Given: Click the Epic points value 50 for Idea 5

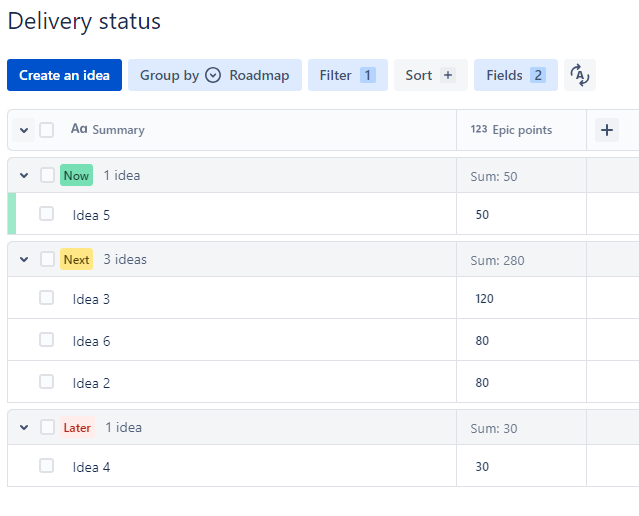Looking at the screenshot, I should click(x=482, y=215).
